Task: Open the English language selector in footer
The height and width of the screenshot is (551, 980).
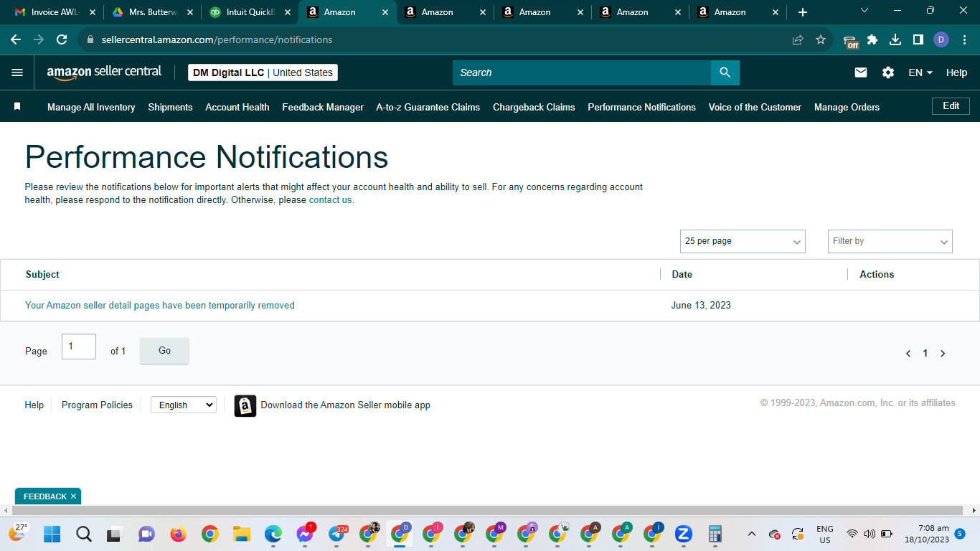Action: tap(184, 405)
